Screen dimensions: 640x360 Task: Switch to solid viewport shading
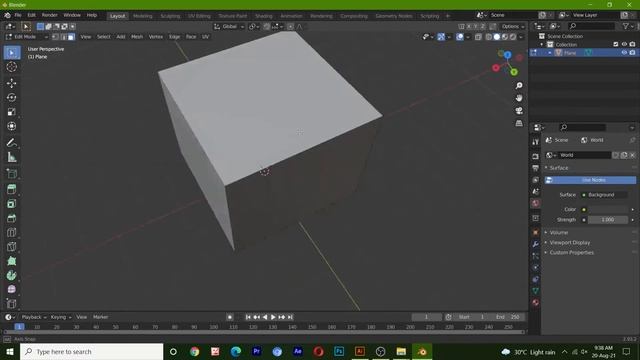497,37
